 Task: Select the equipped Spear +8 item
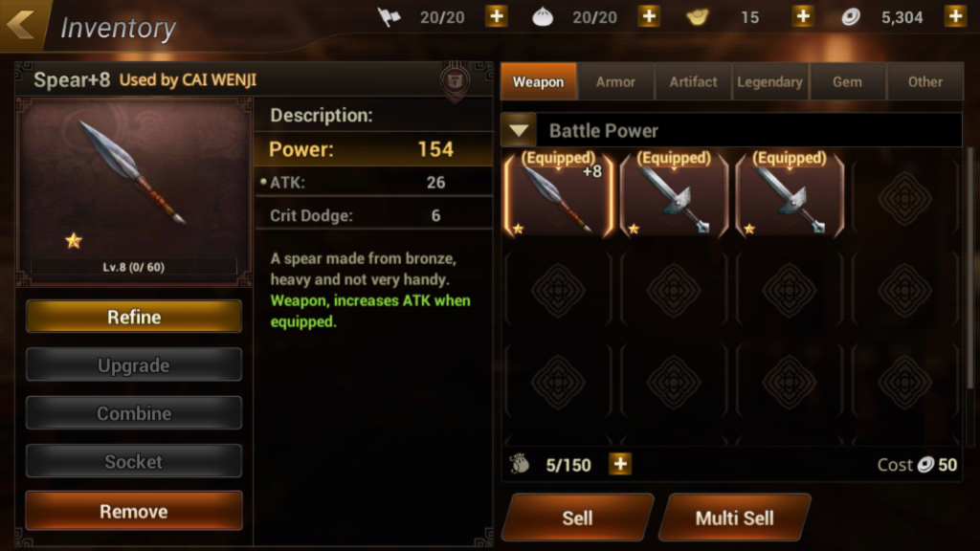click(x=558, y=193)
